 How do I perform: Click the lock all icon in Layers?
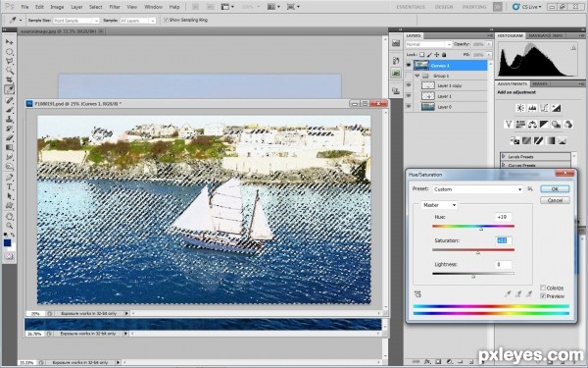444,55
